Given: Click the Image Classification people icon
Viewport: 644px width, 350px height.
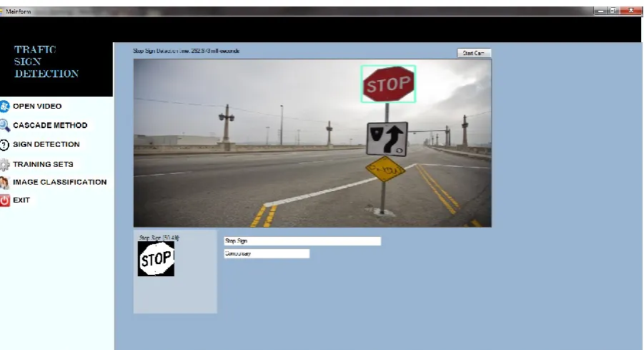Looking at the screenshot, I should pyautogui.click(x=4, y=183).
